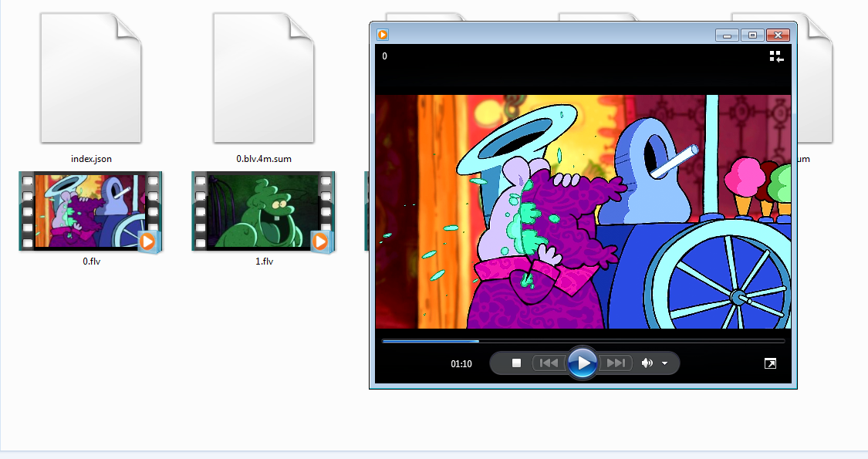Skip forward using the next control

point(615,363)
